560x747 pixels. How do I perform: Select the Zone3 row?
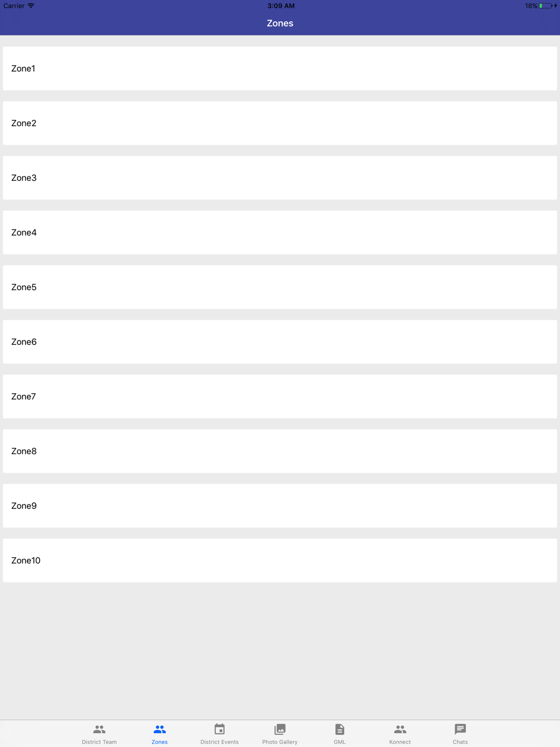click(x=280, y=178)
